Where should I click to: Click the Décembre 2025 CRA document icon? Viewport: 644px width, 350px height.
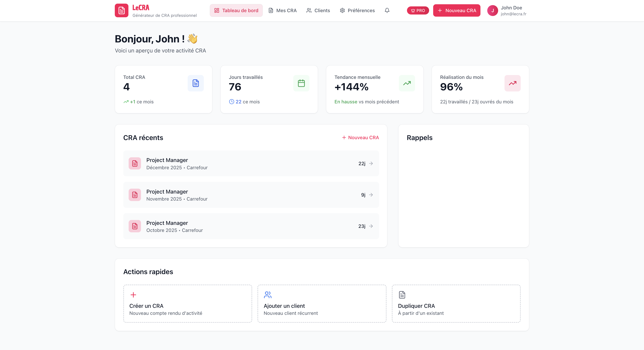click(x=135, y=163)
